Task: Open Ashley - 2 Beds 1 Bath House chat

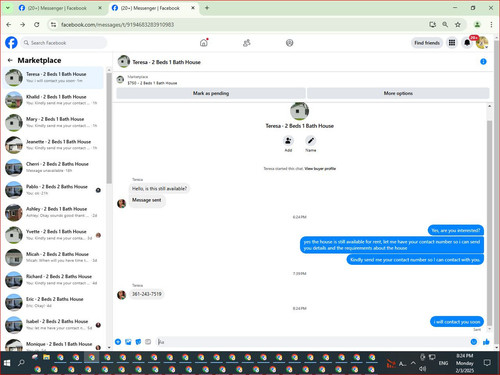Action: pos(53,212)
